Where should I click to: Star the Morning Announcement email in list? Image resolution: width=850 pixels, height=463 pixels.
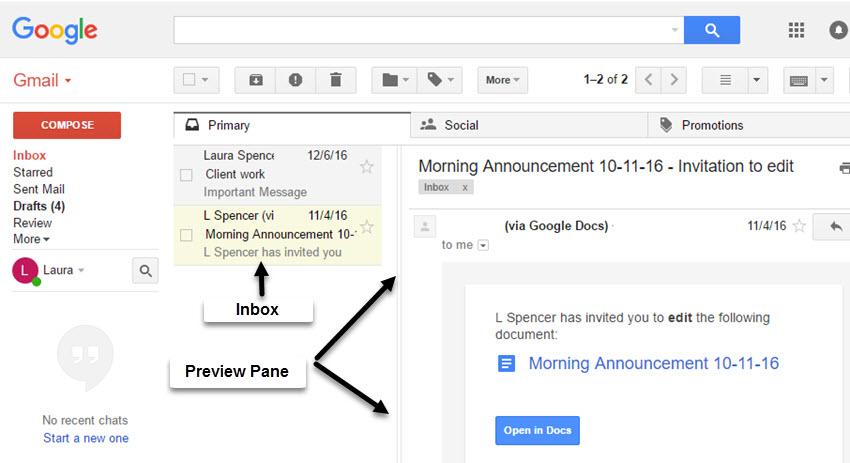[x=367, y=227]
